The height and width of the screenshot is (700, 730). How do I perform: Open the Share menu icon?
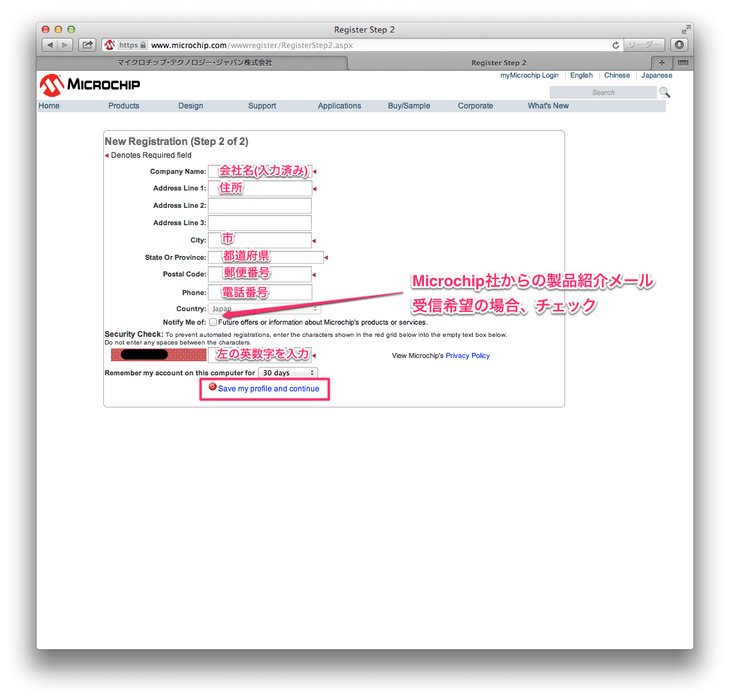pyautogui.click(x=87, y=45)
